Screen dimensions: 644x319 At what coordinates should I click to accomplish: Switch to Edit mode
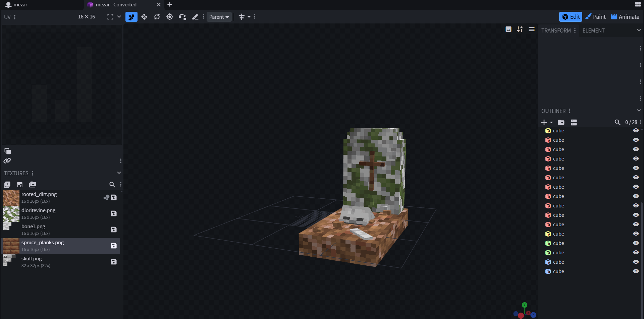coord(571,17)
